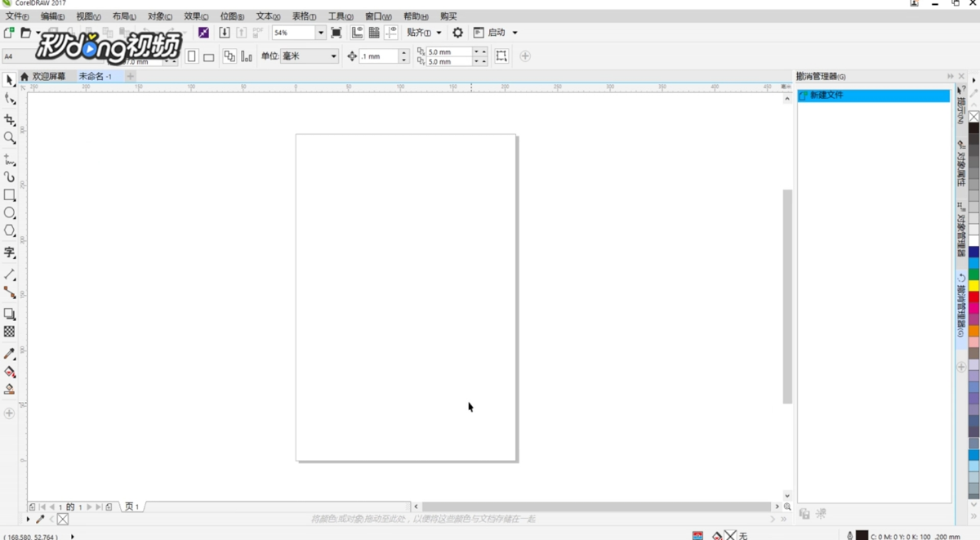
Task: Toggle the Show grid button
Action: click(x=374, y=33)
